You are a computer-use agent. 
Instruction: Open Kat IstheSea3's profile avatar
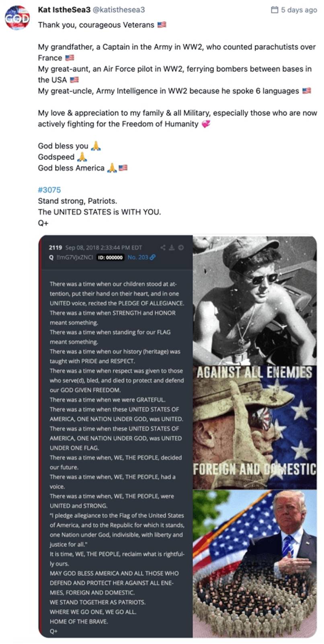coord(17,18)
